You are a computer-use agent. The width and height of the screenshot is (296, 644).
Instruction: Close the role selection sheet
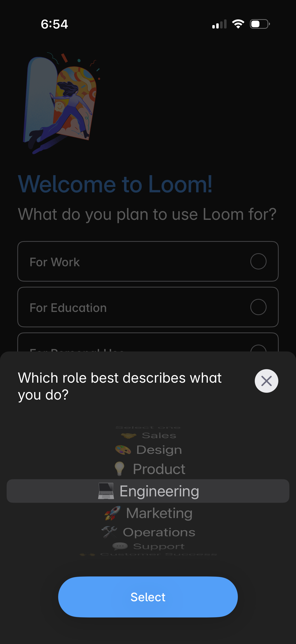(x=266, y=380)
